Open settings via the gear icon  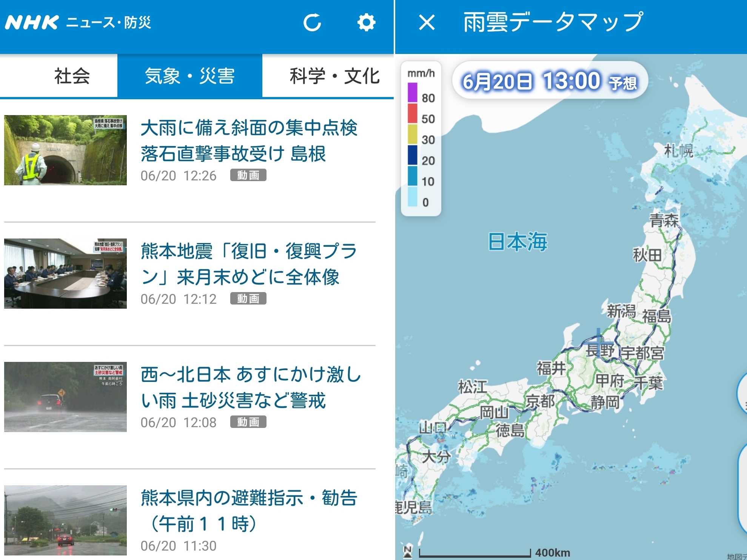pos(366,22)
